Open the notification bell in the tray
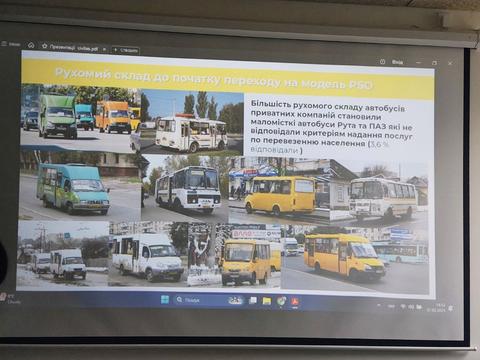Viewport: 480px width, 360px height. click(x=451, y=308)
